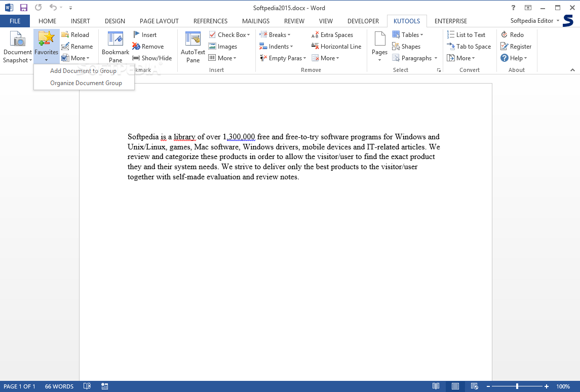
Task: Switch to the DESIGN tab
Action: point(114,21)
